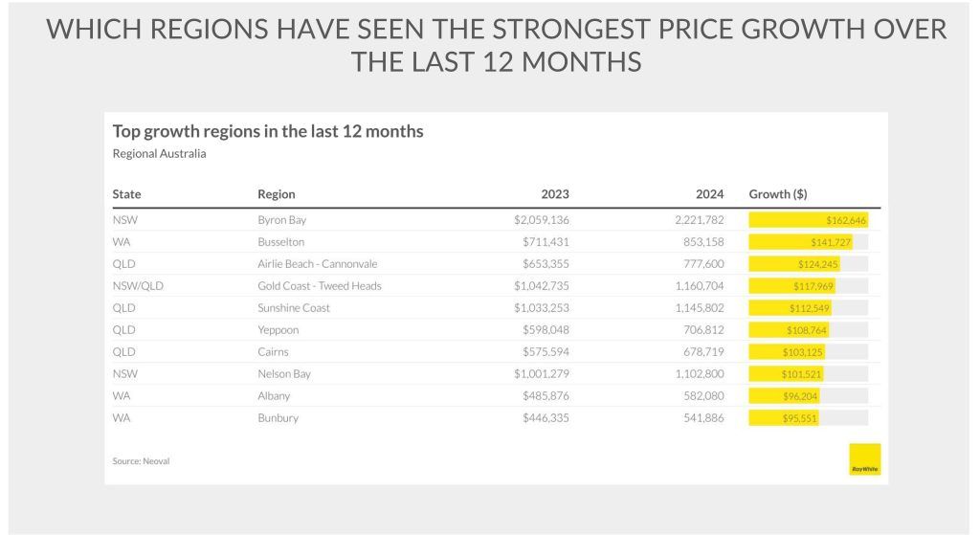Select the Gold Coast - Tweed Heads row
The height and width of the screenshot is (535, 980).
tap(320, 286)
